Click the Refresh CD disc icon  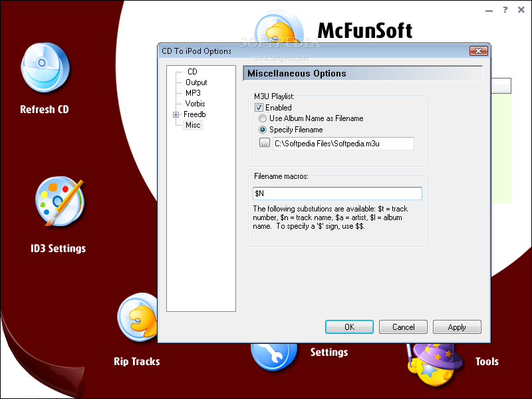(x=45, y=68)
